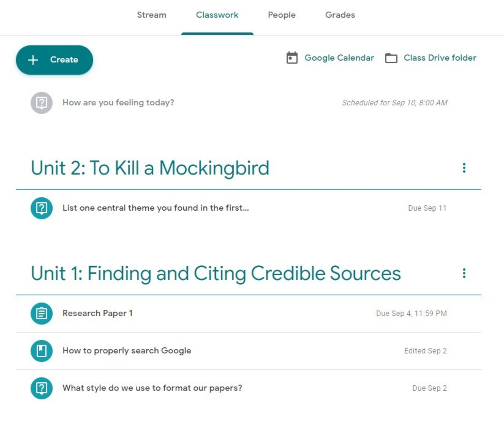Select the Classwork tab

tap(217, 15)
